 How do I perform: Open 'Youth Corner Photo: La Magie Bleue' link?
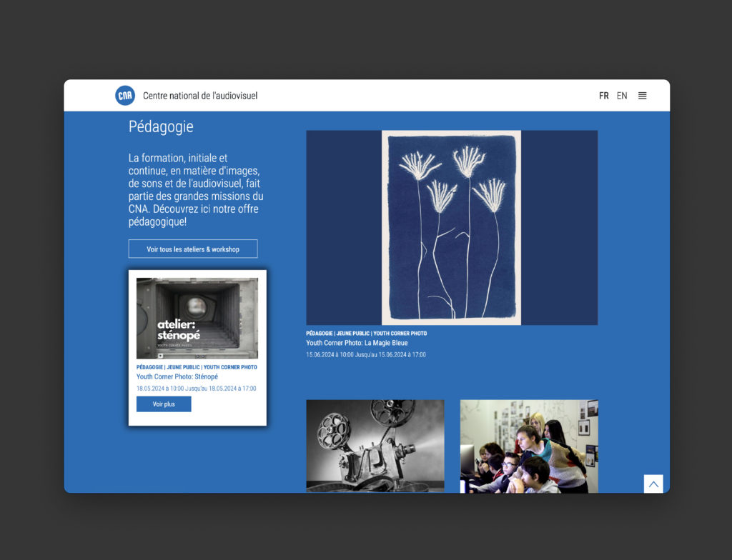point(357,343)
